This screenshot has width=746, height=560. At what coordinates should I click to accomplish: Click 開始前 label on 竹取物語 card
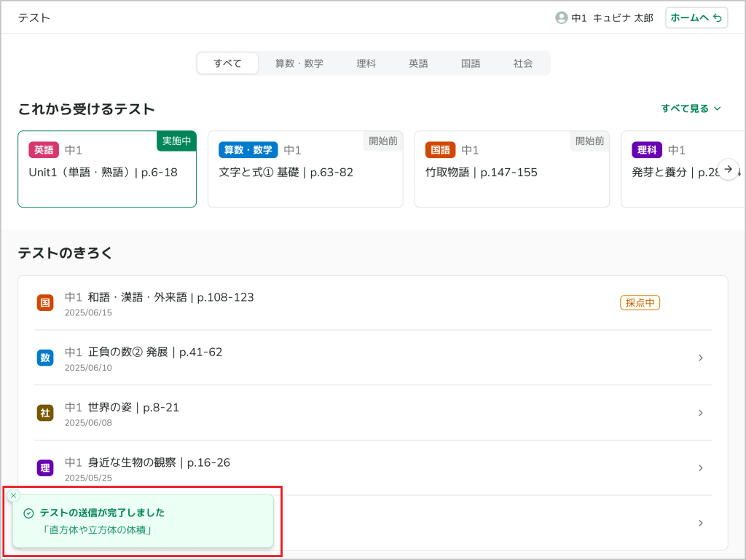589,141
